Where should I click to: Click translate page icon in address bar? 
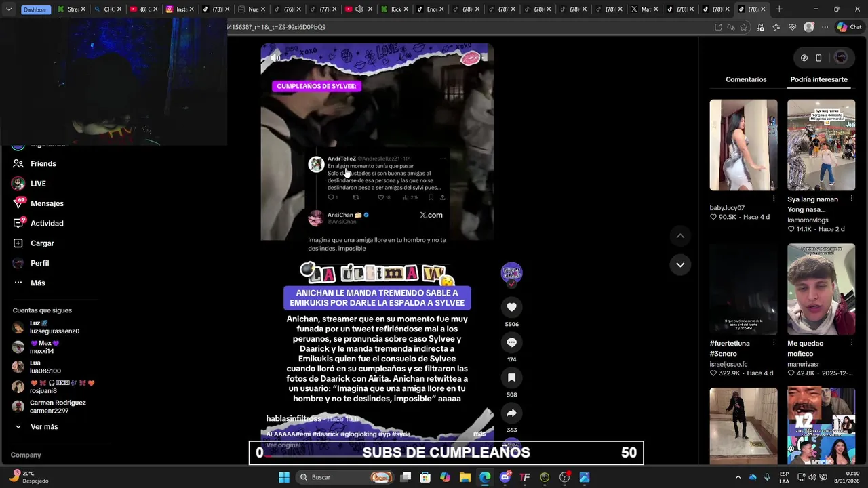tap(731, 27)
